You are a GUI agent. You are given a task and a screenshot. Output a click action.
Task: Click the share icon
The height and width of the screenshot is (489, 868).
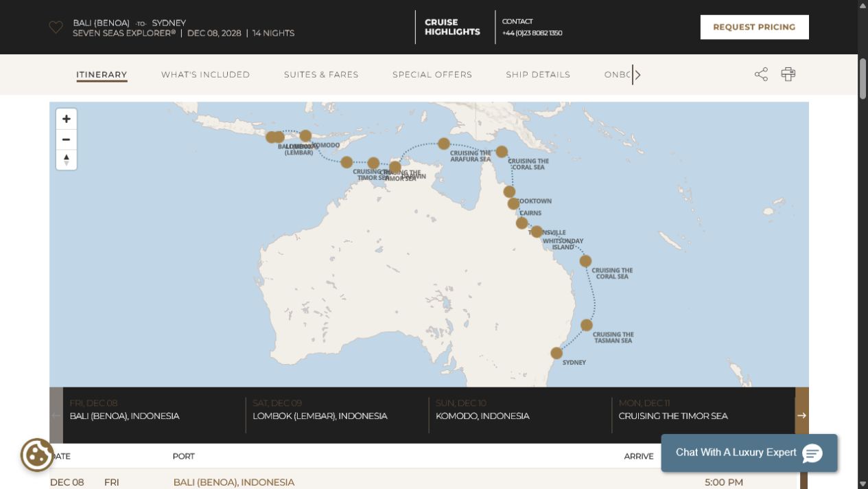pos(761,74)
